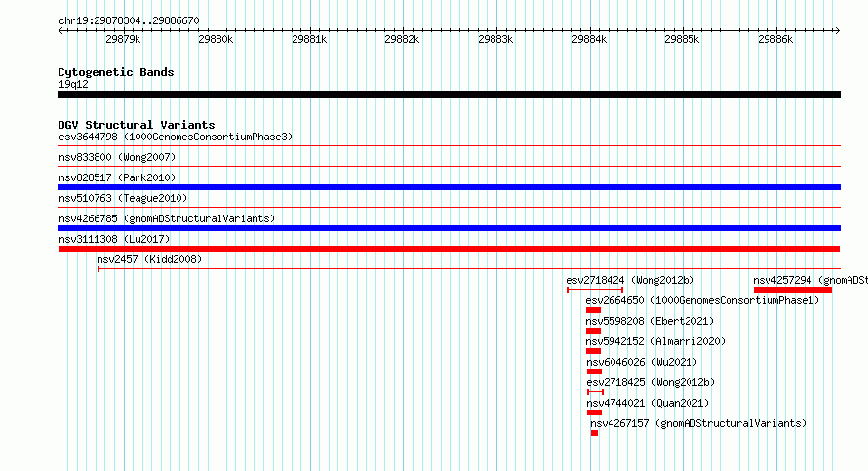This screenshot has width=868, height=471.
Task: Click the 19q12 band label
Action: [73, 84]
